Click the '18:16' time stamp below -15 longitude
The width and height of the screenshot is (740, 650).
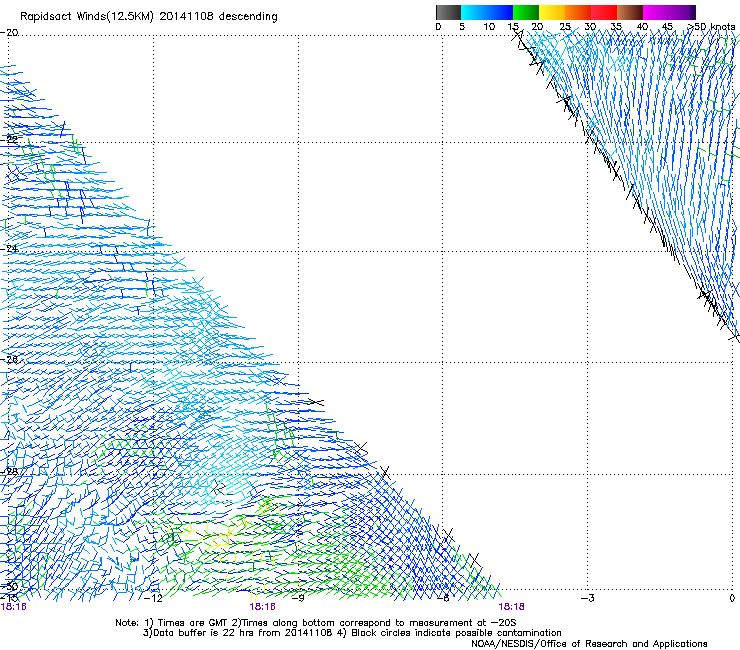pyautogui.click(x=14, y=607)
